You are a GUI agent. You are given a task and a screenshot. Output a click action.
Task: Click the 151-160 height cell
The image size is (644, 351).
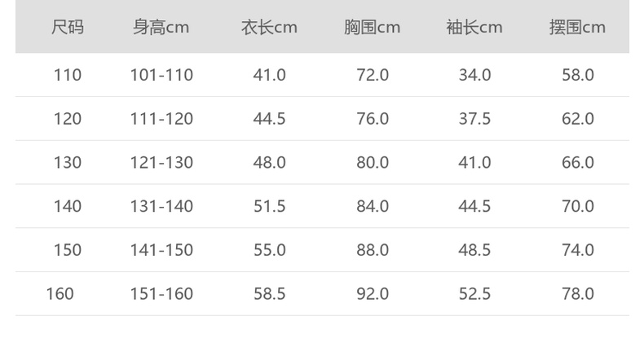(161, 294)
